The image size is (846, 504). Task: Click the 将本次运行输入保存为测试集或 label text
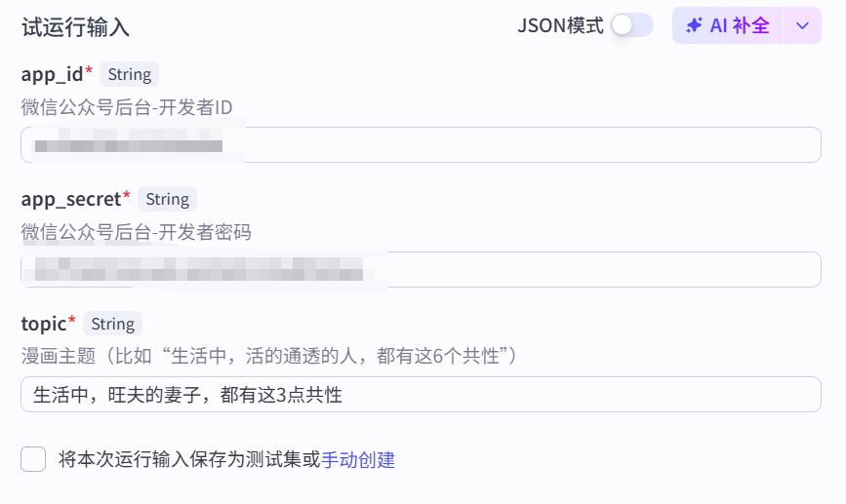(x=189, y=460)
